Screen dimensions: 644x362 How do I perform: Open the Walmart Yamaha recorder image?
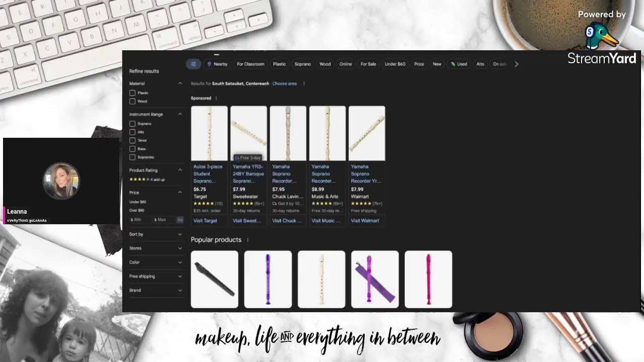(x=367, y=133)
